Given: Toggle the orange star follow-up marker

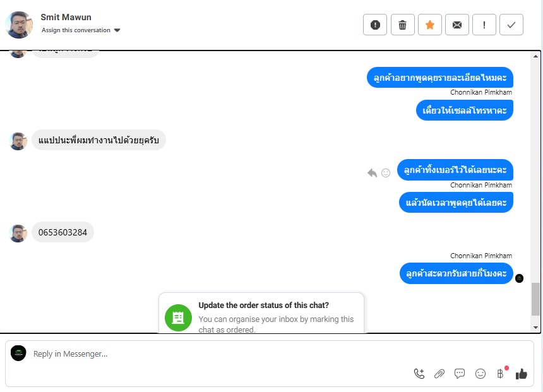Looking at the screenshot, I should click(430, 25).
